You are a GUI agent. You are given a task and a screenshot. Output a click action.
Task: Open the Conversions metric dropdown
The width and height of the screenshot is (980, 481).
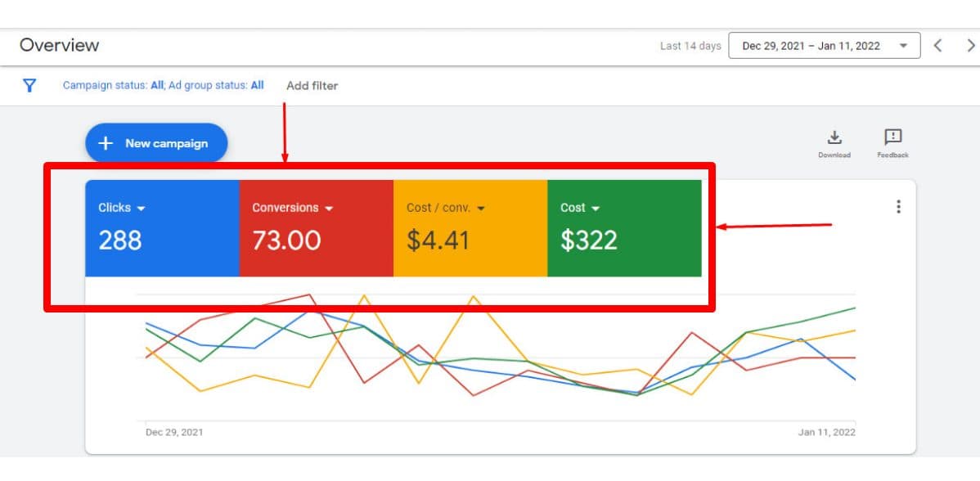(293, 208)
